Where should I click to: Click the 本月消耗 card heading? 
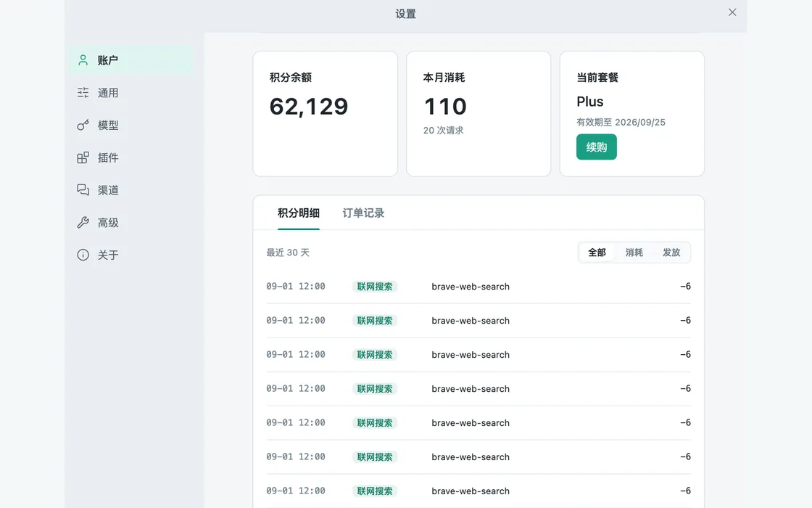point(444,78)
